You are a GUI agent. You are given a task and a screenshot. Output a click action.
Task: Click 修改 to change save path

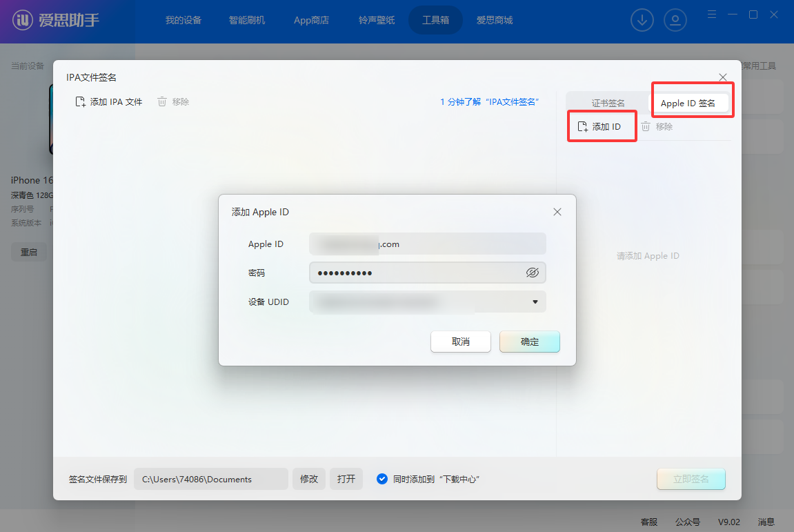click(x=309, y=479)
